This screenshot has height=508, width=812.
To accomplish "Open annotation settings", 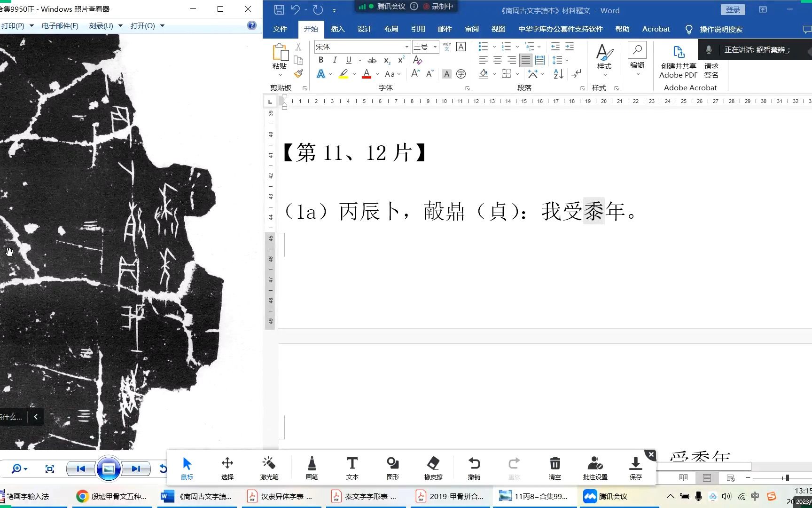I will coord(595,468).
